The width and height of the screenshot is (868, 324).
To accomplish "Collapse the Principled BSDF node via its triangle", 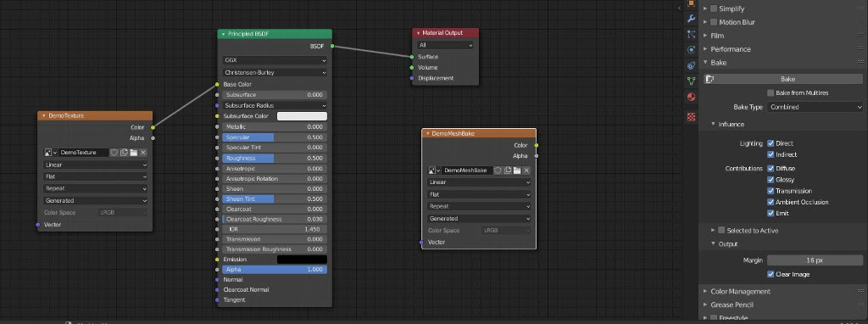I will click(224, 34).
